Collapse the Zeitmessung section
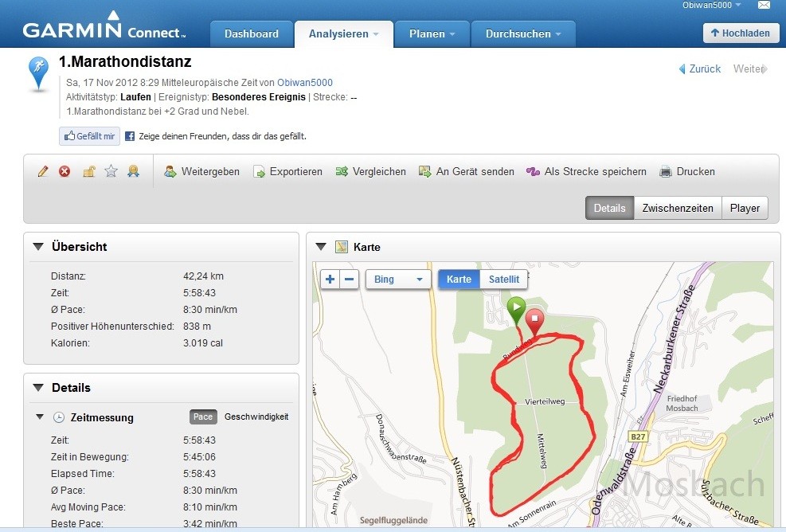Image resolution: width=786 pixels, height=532 pixels. coord(40,417)
